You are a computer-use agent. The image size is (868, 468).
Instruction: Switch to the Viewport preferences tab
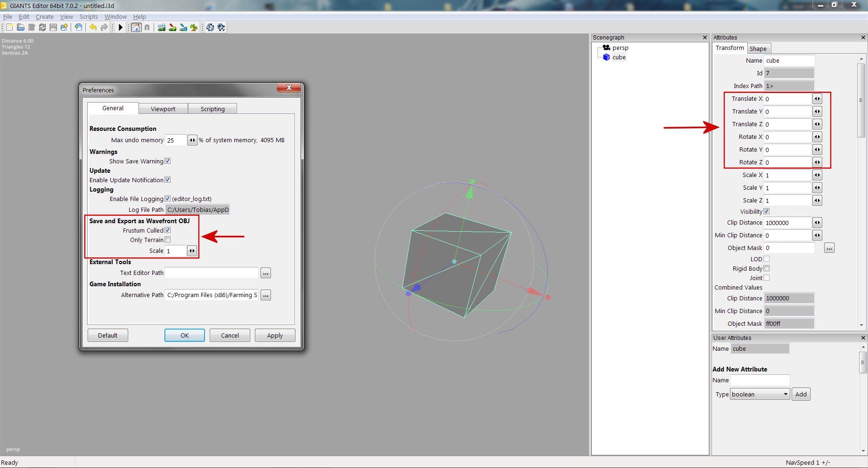pos(163,109)
